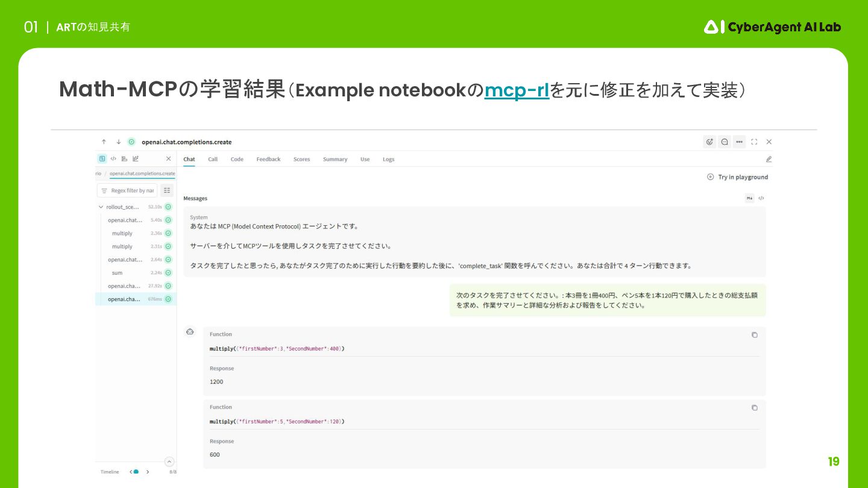
Task: Collapse the timeline panel with the up chevron
Action: [169, 461]
